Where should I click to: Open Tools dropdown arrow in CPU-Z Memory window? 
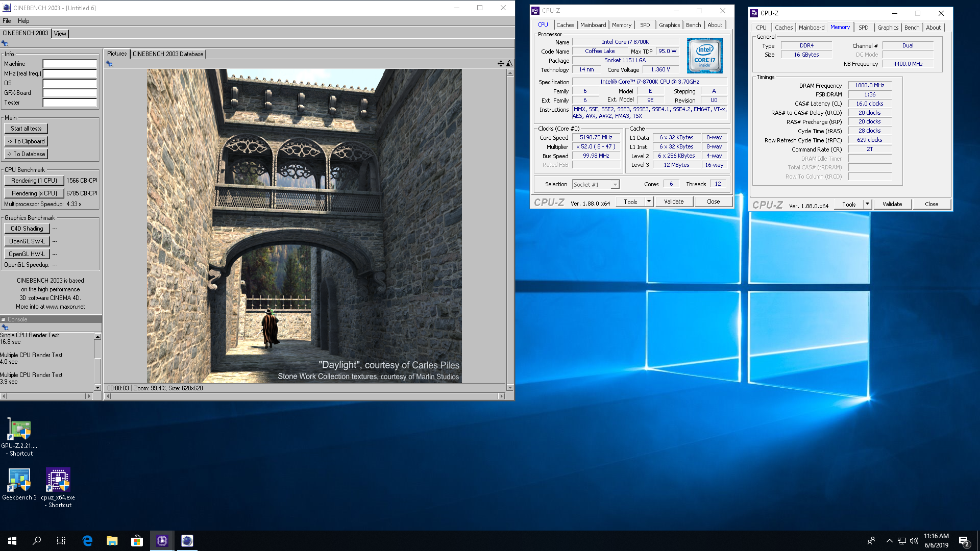click(x=867, y=204)
